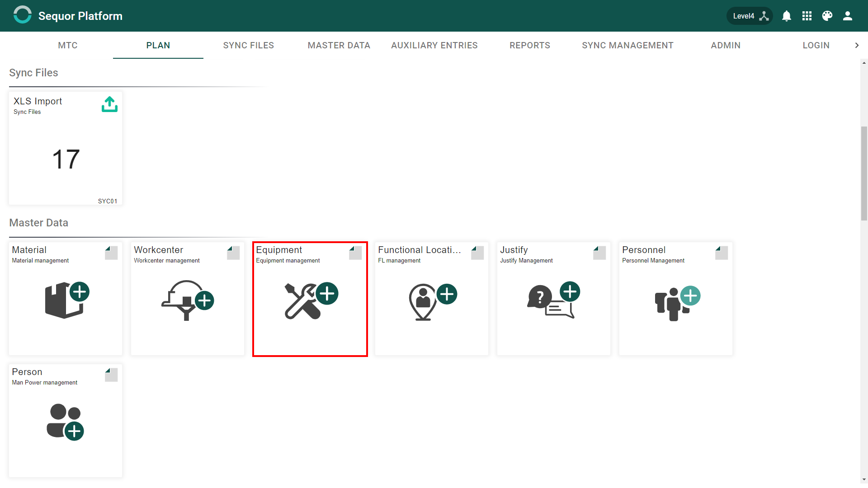
Task: Click the Functional Location pin add icon
Action: 433,302
